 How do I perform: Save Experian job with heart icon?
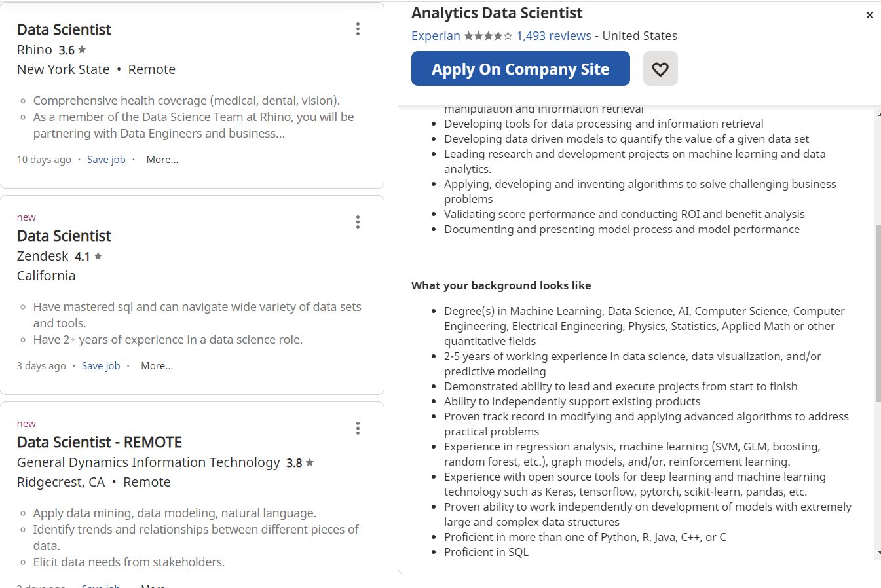[x=660, y=69]
